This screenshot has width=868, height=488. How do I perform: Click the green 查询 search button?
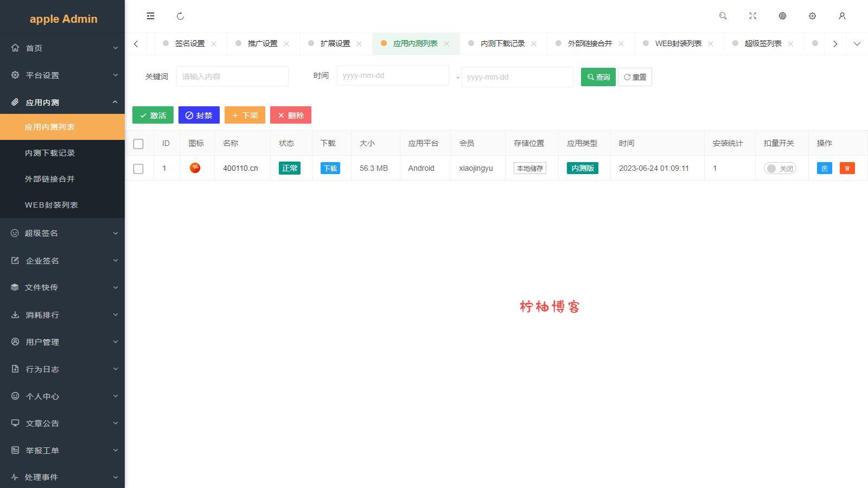pos(598,77)
